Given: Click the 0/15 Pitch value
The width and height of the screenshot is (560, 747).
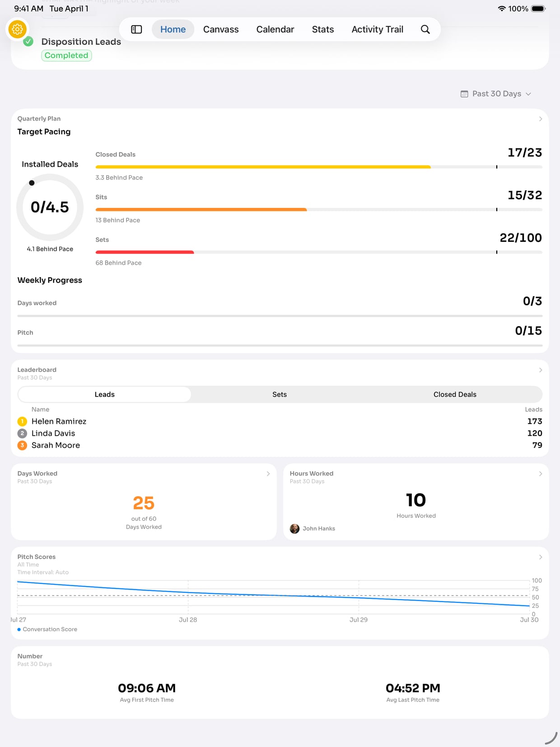Looking at the screenshot, I should (x=528, y=331).
